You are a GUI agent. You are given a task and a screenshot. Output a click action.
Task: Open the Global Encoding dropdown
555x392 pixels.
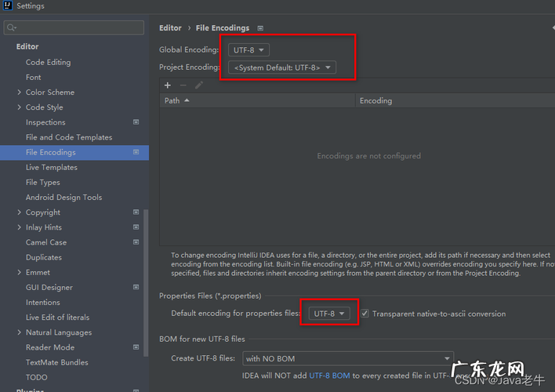[x=249, y=50]
